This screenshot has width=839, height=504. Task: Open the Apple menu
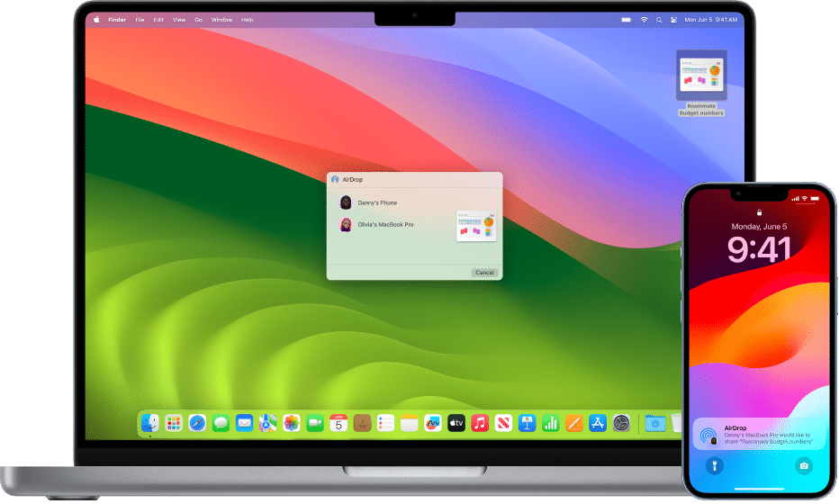[x=96, y=20]
